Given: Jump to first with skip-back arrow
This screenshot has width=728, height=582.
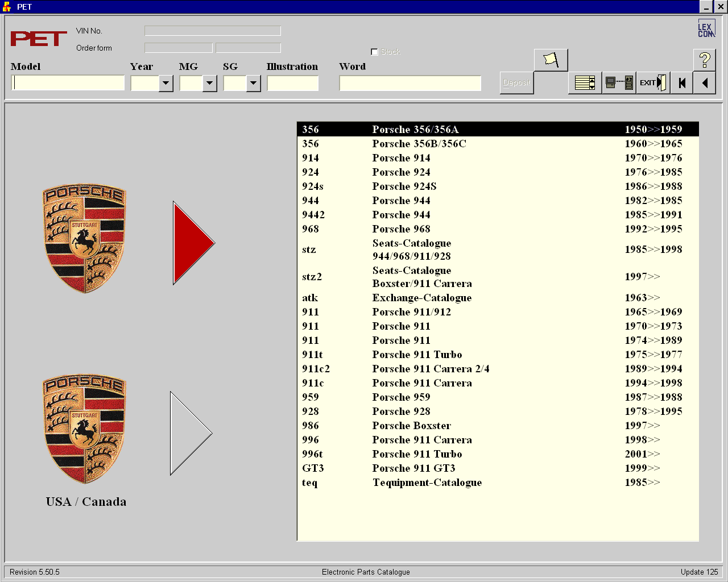Looking at the screenshot, I should coord(682,83).
